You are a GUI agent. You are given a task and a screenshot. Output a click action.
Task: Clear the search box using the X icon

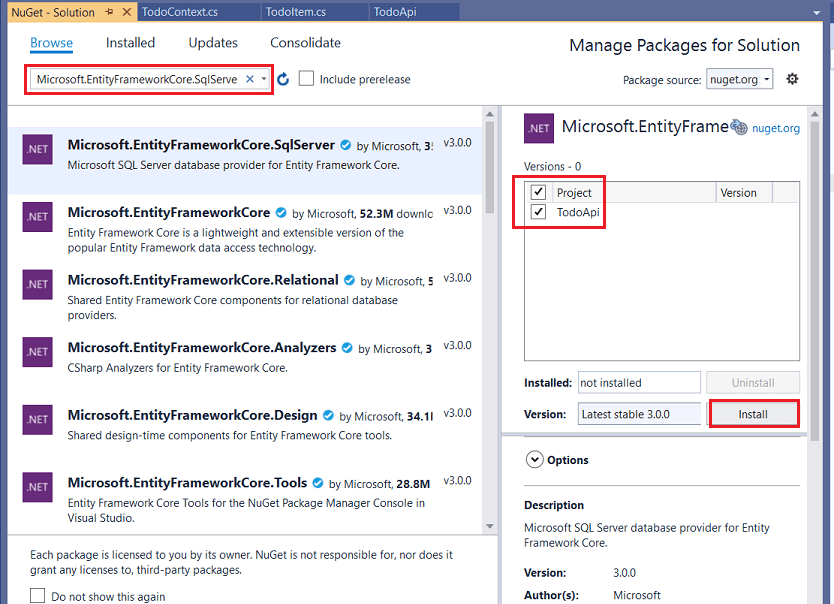(250, 77)
